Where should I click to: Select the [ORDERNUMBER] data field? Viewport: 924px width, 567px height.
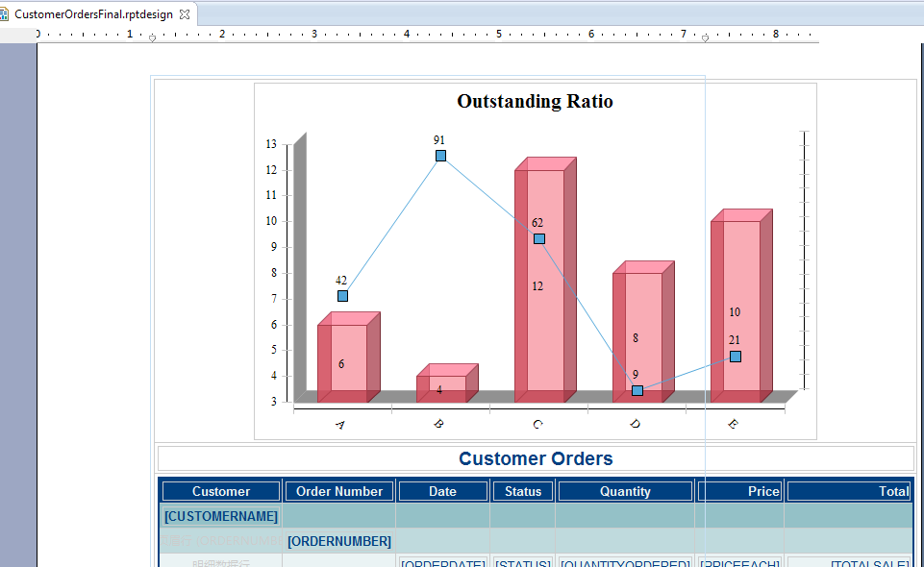click(x=339, y=541)
